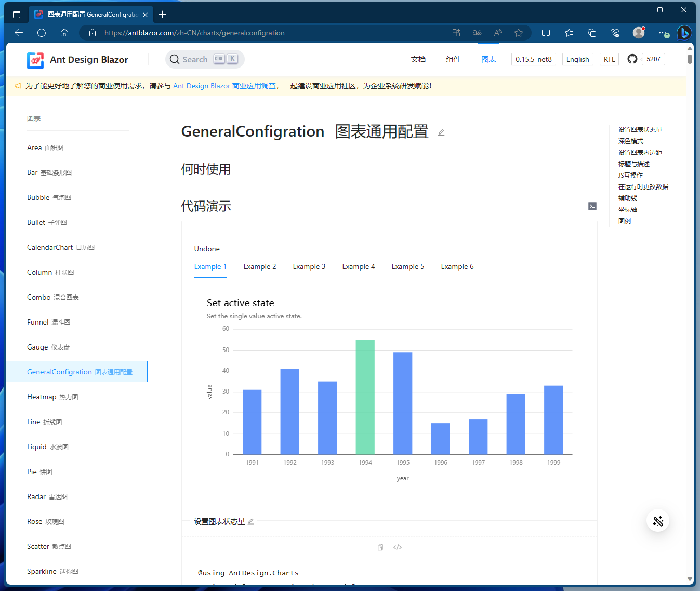
Task: Open Bing Copilot in the browser toolbar
Action: coord(684,33)
